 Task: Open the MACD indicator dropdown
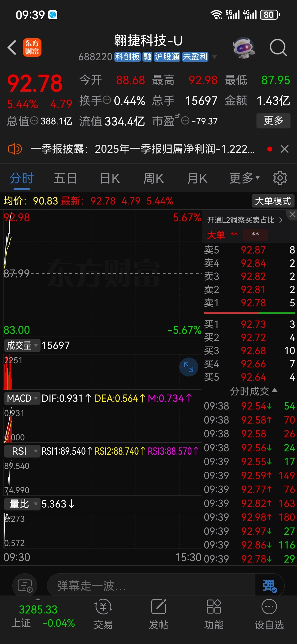click(x=22, y=398)
